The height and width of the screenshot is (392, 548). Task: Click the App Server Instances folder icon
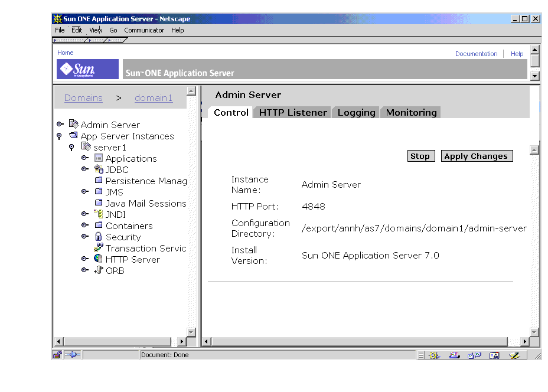(73, 135)
